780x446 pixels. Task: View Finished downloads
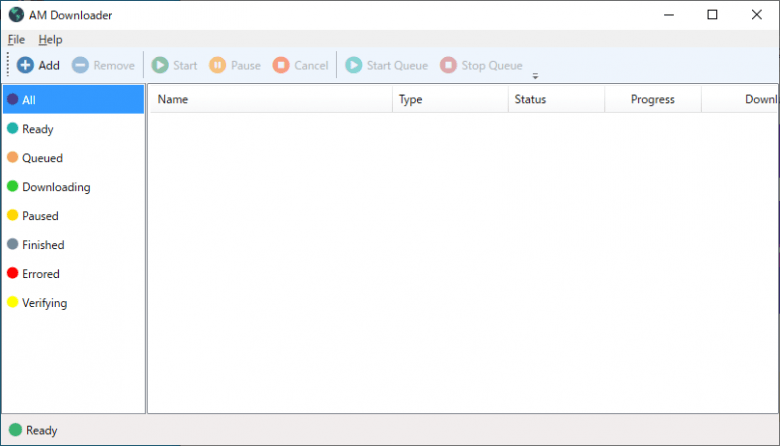pos(74,245)
